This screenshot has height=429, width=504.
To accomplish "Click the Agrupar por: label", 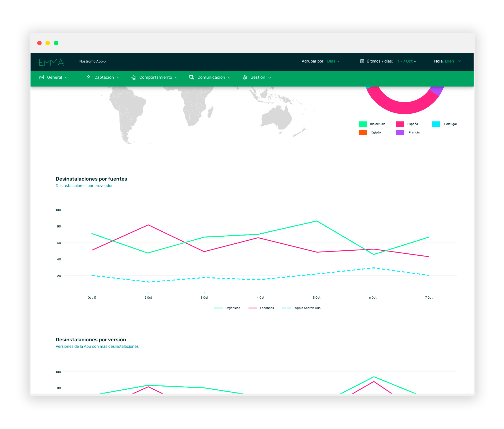I will pyautogui.click(x=313, y=61).
